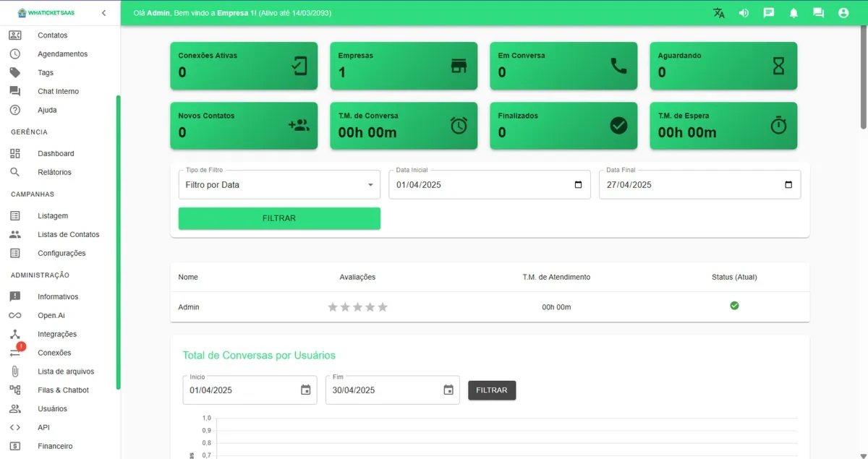Collapse the sidebar with the chevron arrow
This screenshot has height=459, width=868.
click(103, 13)
